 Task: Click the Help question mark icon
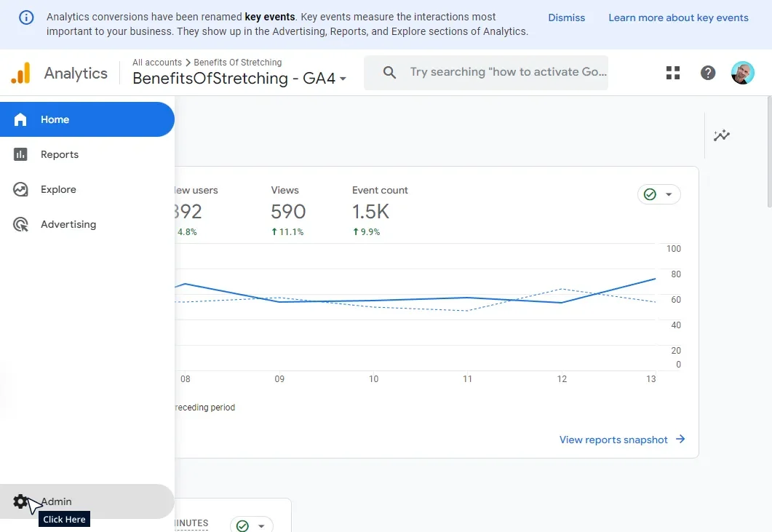pos(707,72)
